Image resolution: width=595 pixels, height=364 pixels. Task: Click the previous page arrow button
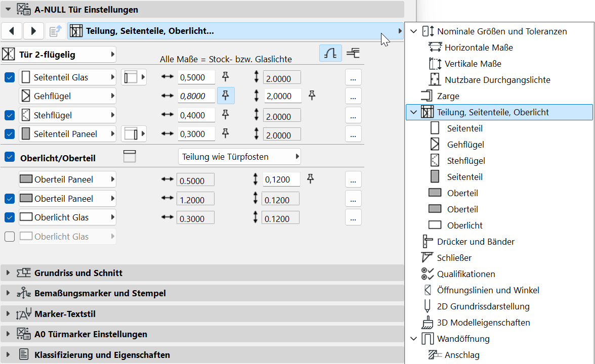click(12, 31)
